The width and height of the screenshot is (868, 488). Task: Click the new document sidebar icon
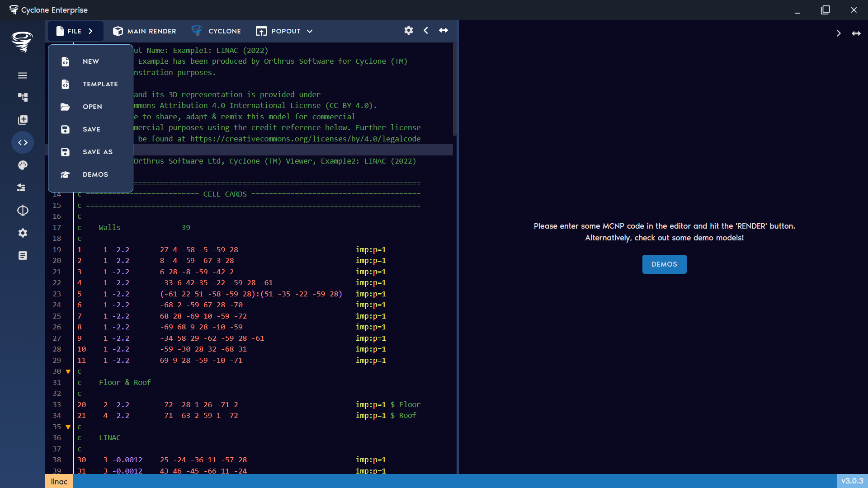click(23, 120)
